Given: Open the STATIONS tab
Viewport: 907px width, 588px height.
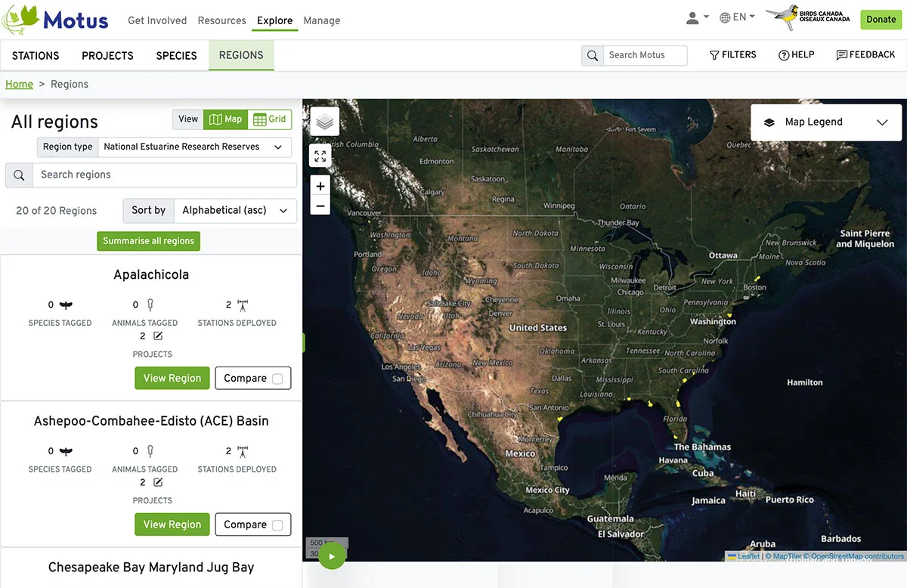Looking at the screenshot, I should pos(36,56).
